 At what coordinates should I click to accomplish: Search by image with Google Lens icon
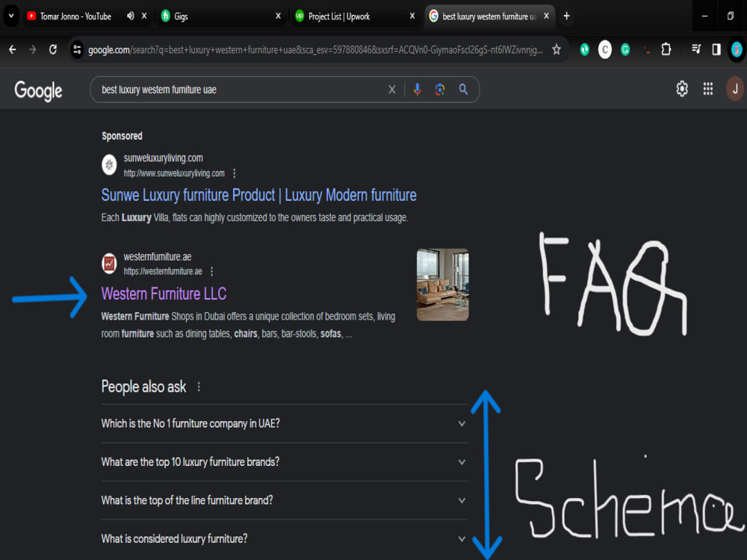(440, 90)
